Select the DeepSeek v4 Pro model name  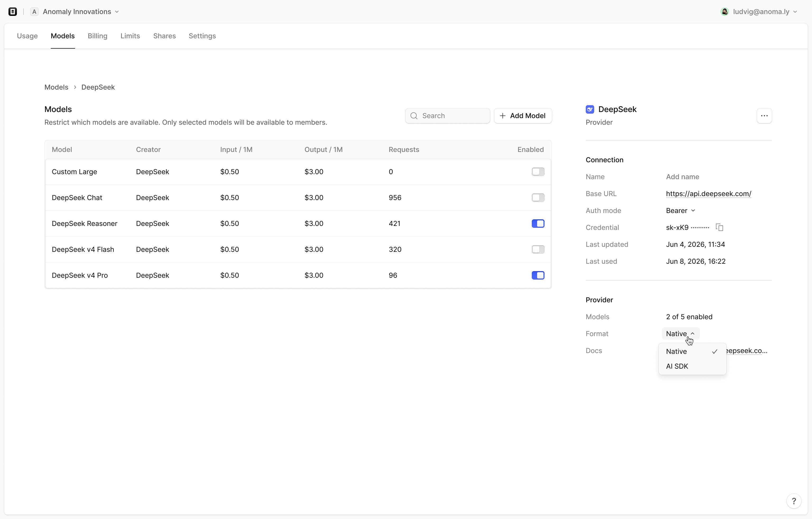(80, 276)
